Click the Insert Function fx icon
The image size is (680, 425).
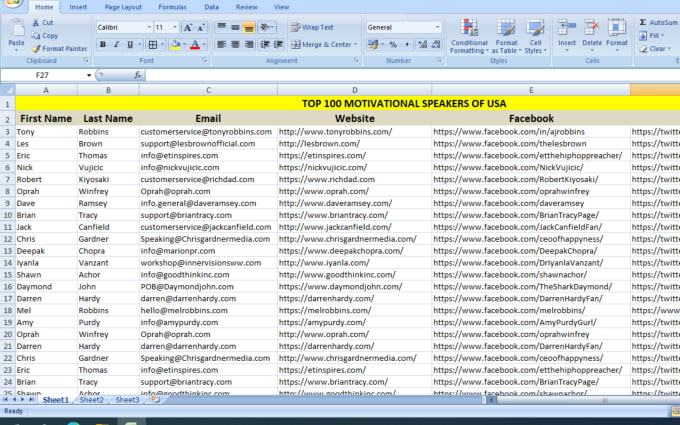[137, 75]
